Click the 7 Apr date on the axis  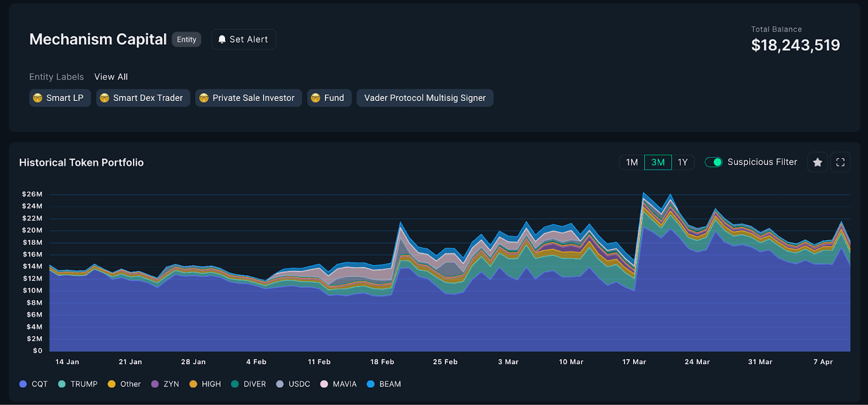coord(823,362)
